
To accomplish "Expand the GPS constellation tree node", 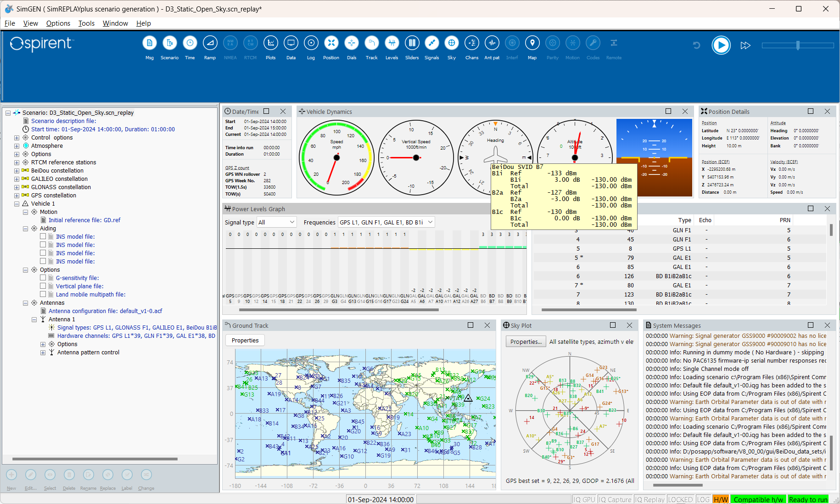I will 17,196.
